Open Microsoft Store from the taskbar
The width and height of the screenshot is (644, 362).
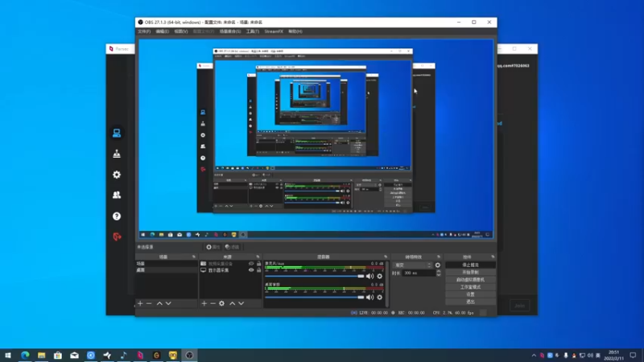58,355
